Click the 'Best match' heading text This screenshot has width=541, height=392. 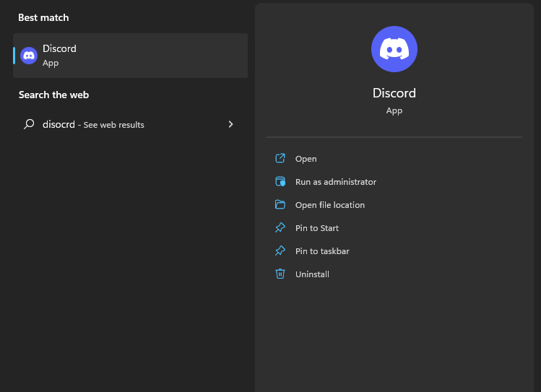click(43, 17)
